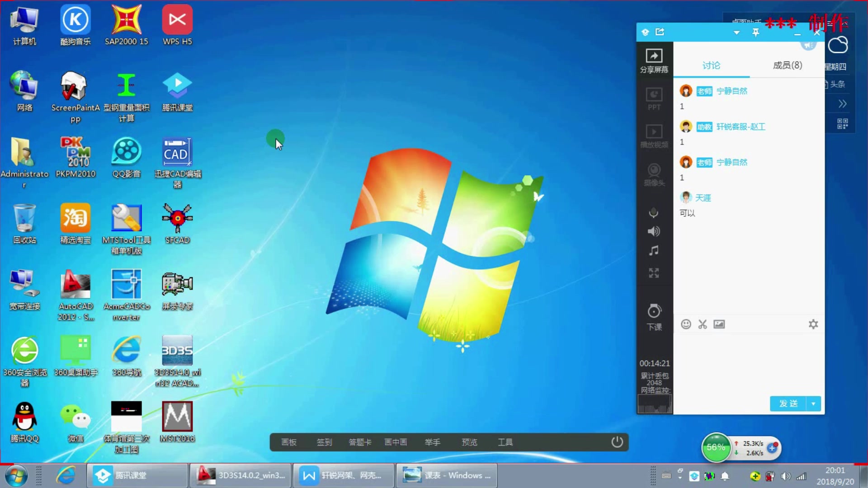Click the scissors screenshot icon
The image size is (868, 488).
pos(702,324)
